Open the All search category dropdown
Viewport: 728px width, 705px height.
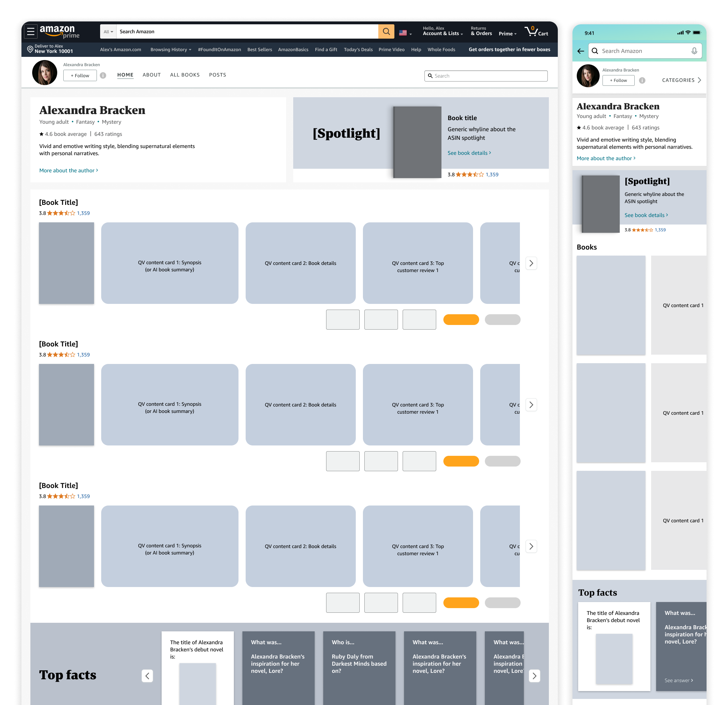(108, 32)
